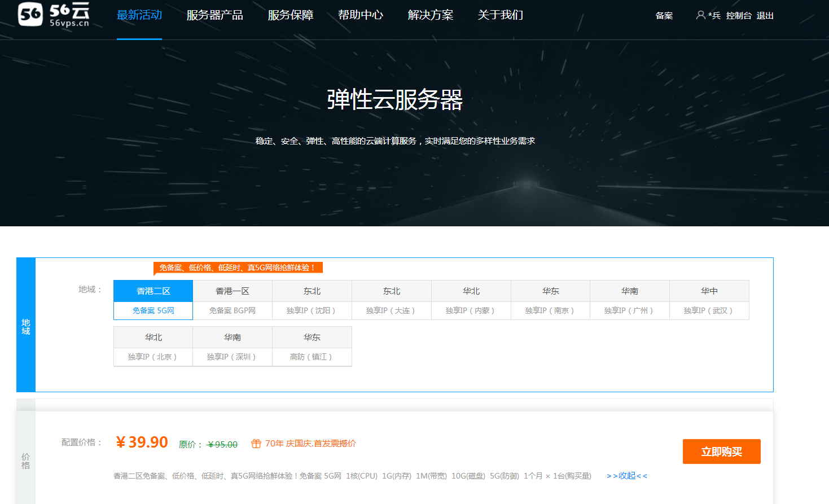This screenshot has width=829, height=504.
Task: Open the 解决方案 menu
Action: [x=429, y=15]
